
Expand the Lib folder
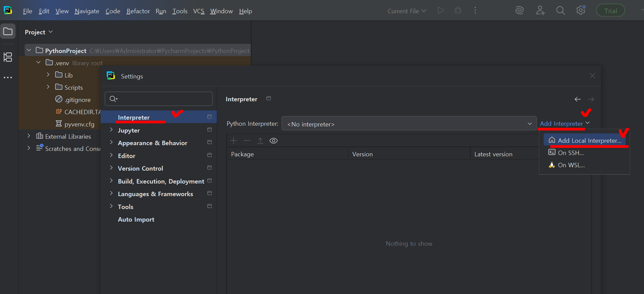tap(48, 74)
